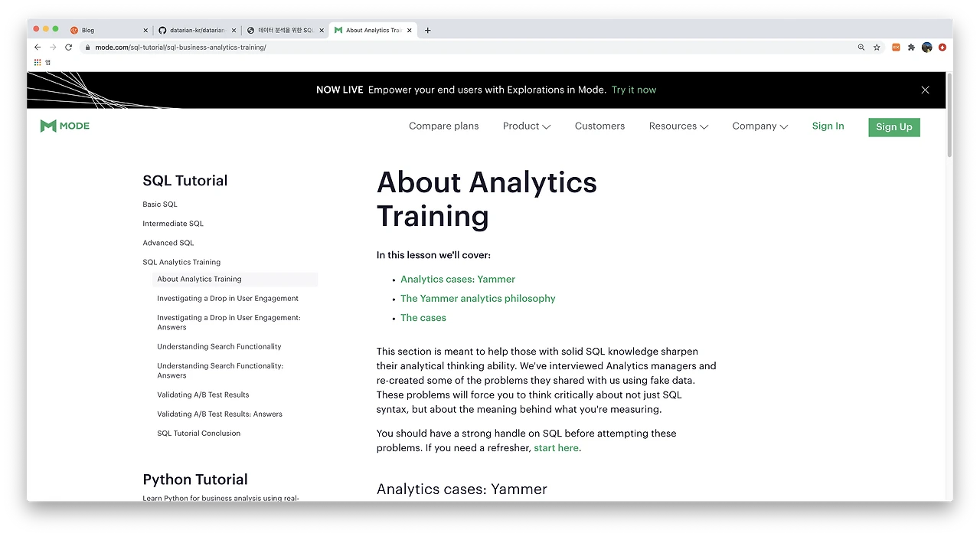Open the SQL Tutorial heading link
Viewport: 980px width, 537px height.
click(185, 181)
